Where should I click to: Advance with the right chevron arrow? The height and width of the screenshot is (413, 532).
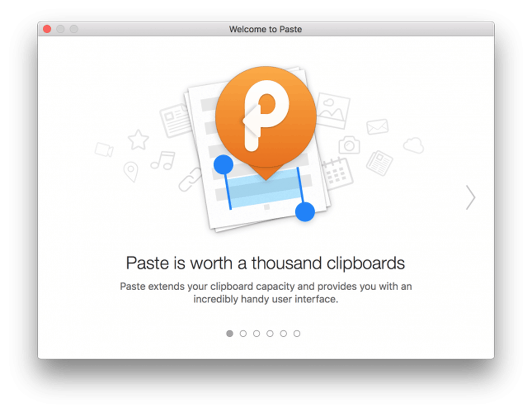(x=470, y=197)
